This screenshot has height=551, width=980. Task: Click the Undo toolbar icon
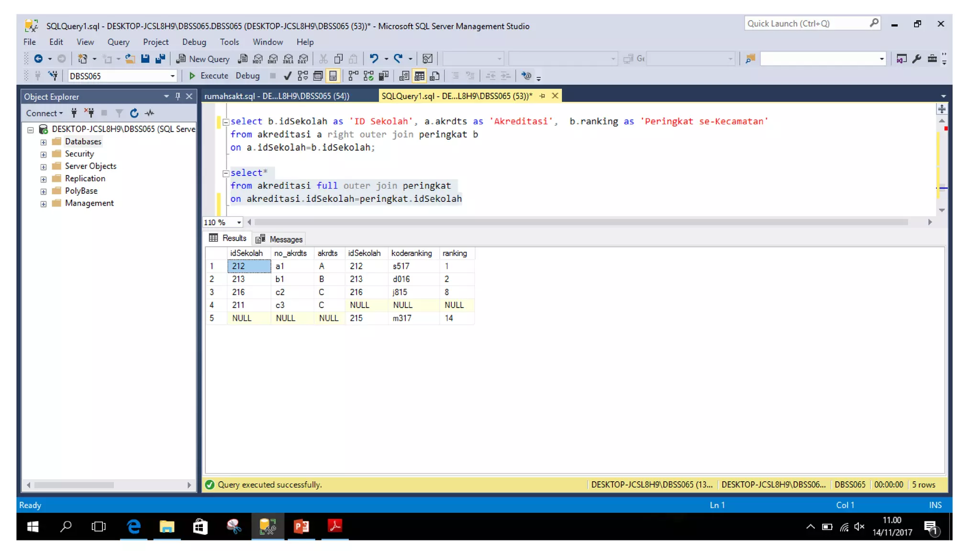374,58
